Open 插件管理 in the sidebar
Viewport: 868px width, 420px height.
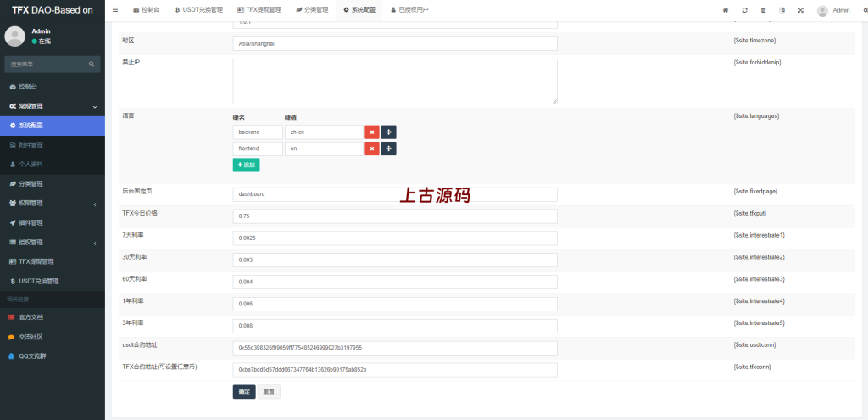pyautogui.click(x=53, y=223)
